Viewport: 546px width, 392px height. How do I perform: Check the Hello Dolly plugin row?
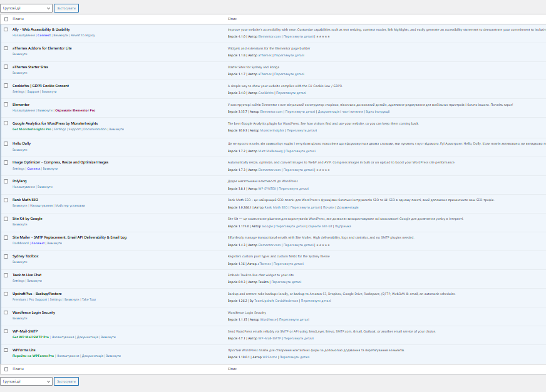click(6, 143)
